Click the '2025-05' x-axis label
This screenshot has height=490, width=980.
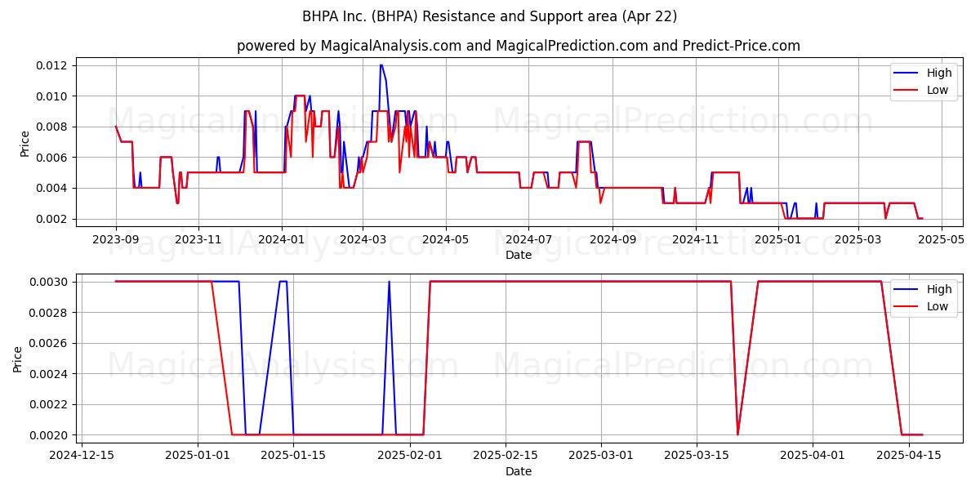pos(941,239)
